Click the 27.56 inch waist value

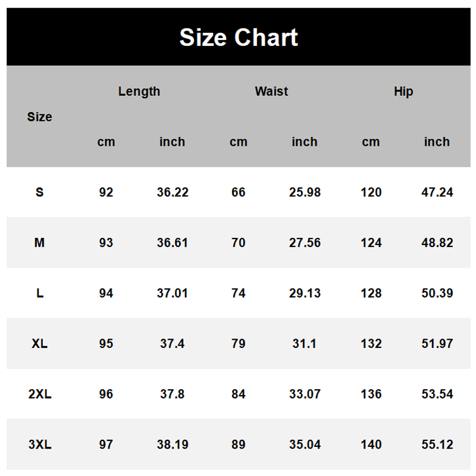click(305, 243)
